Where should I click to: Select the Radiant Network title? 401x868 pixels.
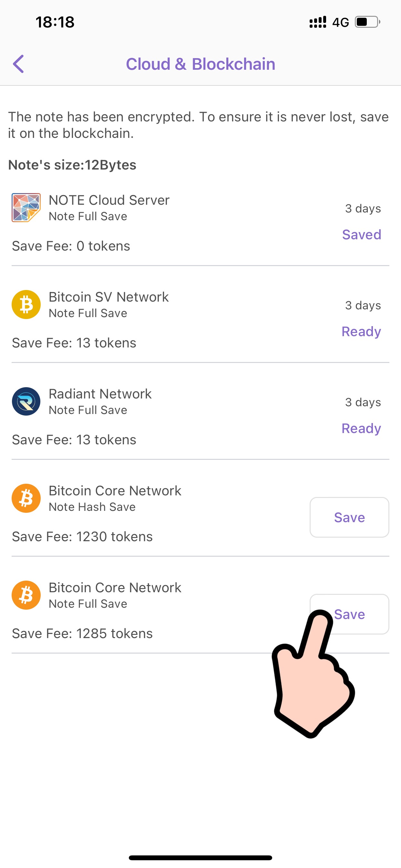click(100, 394)
